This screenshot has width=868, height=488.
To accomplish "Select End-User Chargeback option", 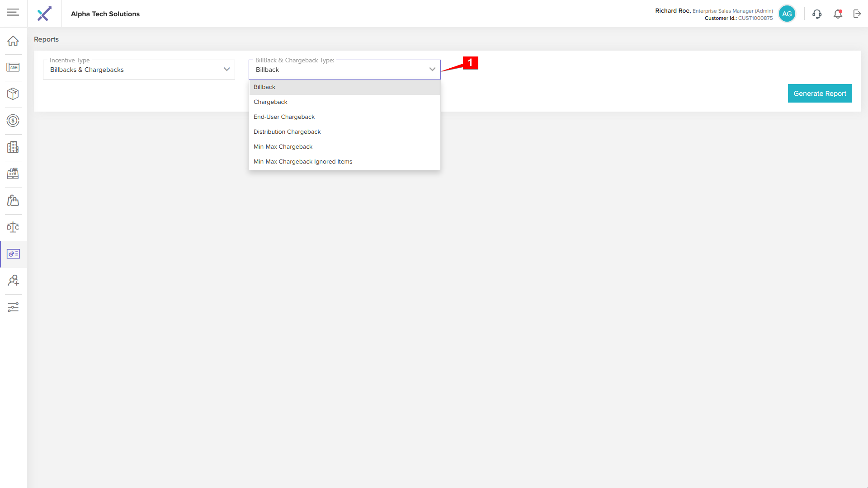I will [x=284, y=117].
